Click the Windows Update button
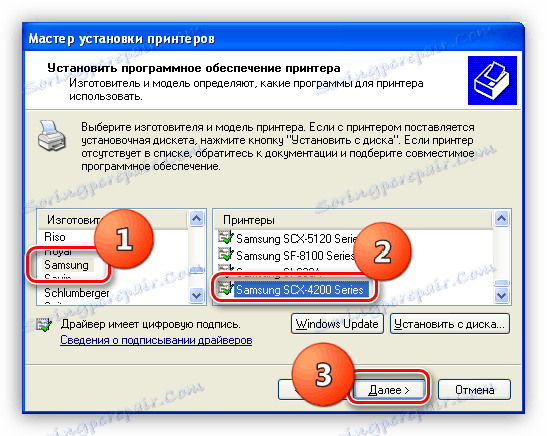This screenshot has width=547, height=436. pos(337,324)
